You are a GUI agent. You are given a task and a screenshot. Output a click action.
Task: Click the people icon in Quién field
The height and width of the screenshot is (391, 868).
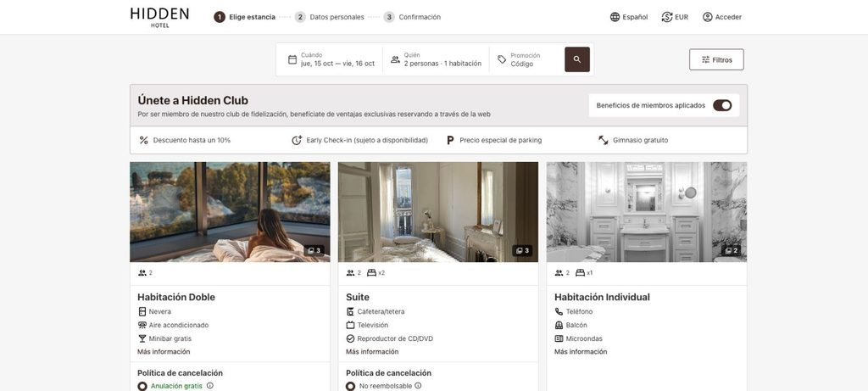[395, 59]
